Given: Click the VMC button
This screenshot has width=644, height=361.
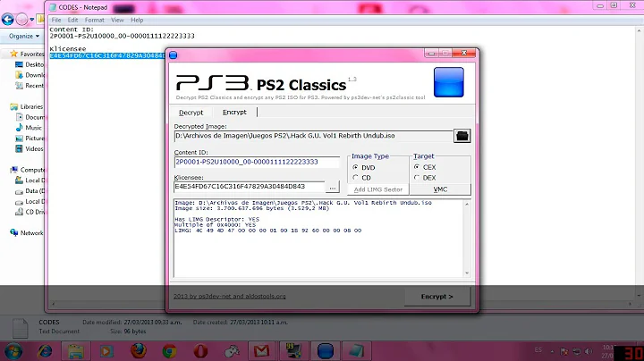Looking at the screenshot, I should (440, 189).
